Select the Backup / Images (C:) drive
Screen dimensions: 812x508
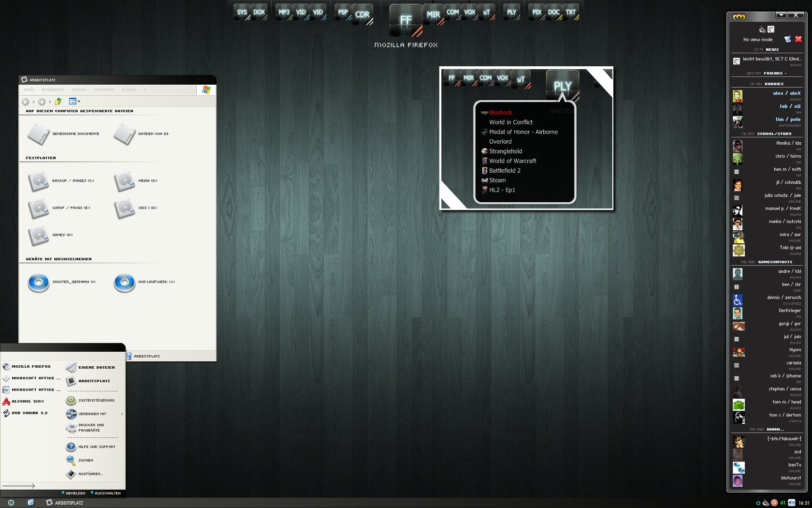pyautogui.click(x=61, y=181)
